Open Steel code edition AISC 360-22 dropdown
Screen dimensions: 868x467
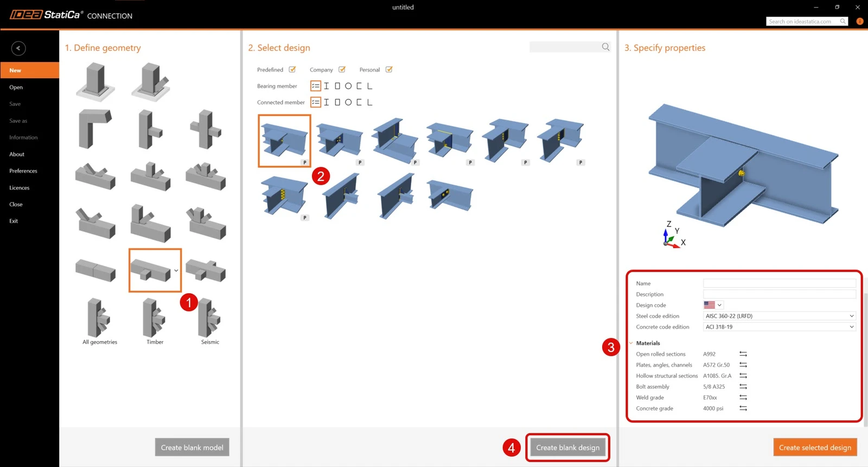780,316
